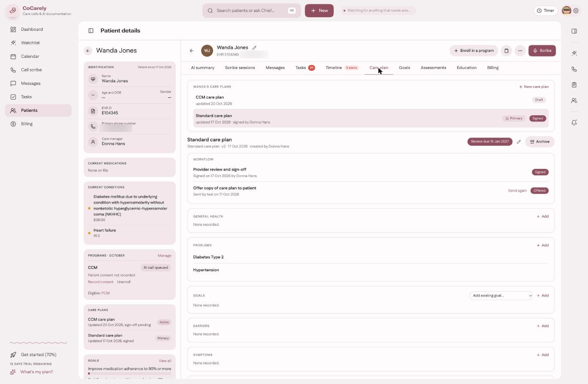
Task: Click the New button
Action: 319,11
